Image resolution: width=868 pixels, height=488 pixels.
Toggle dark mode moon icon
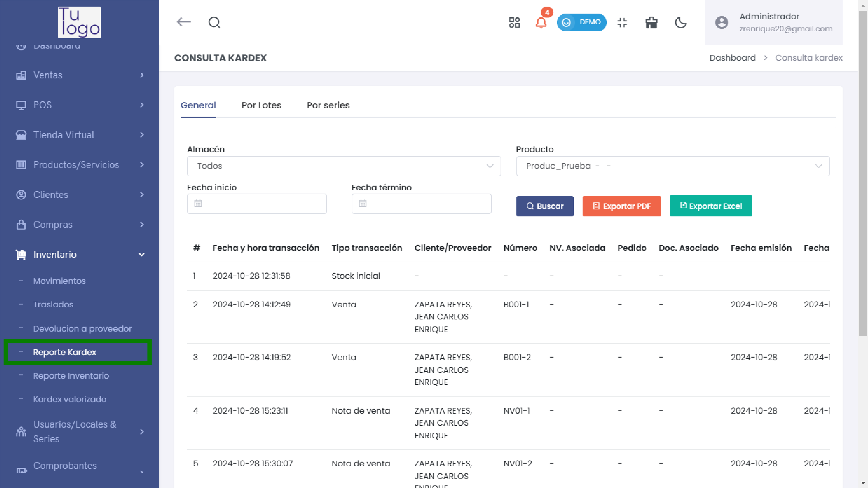pyautogui.click(x=681, y=23)
